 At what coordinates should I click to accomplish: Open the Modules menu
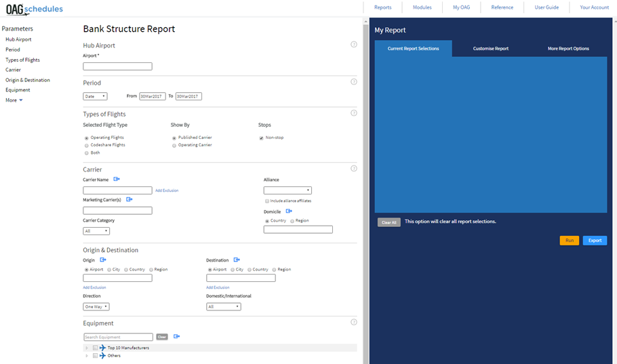422,7
